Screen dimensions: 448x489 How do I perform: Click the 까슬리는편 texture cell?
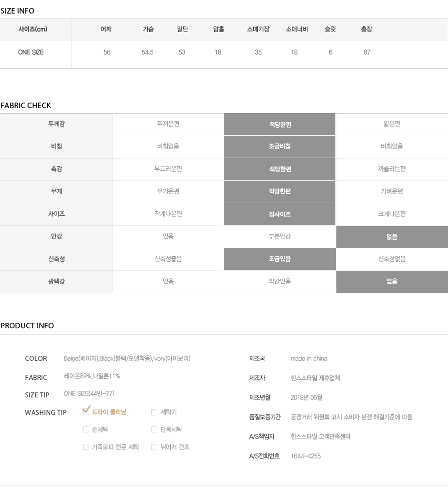[x=392, y=169]
